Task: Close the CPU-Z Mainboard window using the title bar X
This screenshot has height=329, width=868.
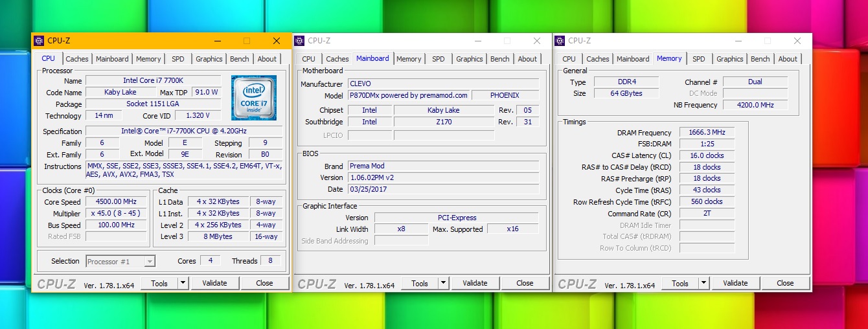Action: click(x=536, y=41)
